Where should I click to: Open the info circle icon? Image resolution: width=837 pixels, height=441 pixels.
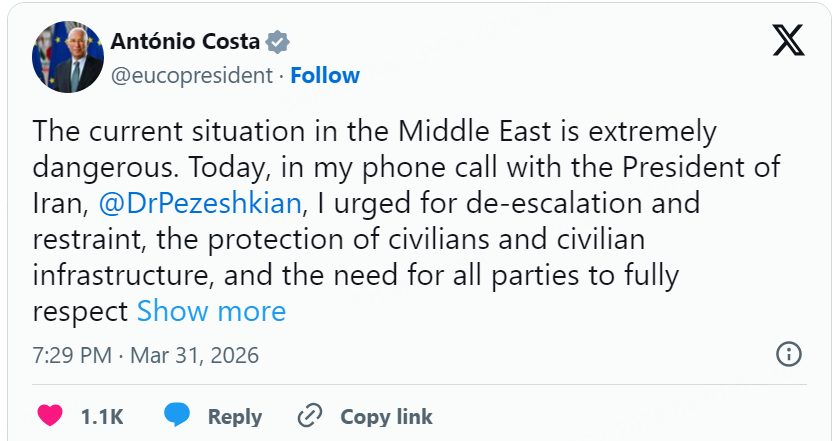tap(789, 354)
